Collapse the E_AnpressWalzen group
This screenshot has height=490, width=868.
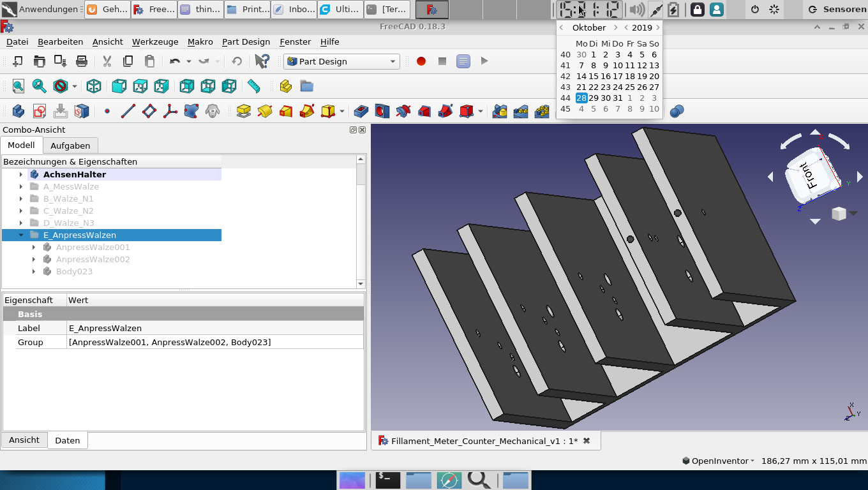(x=21, y=235)
